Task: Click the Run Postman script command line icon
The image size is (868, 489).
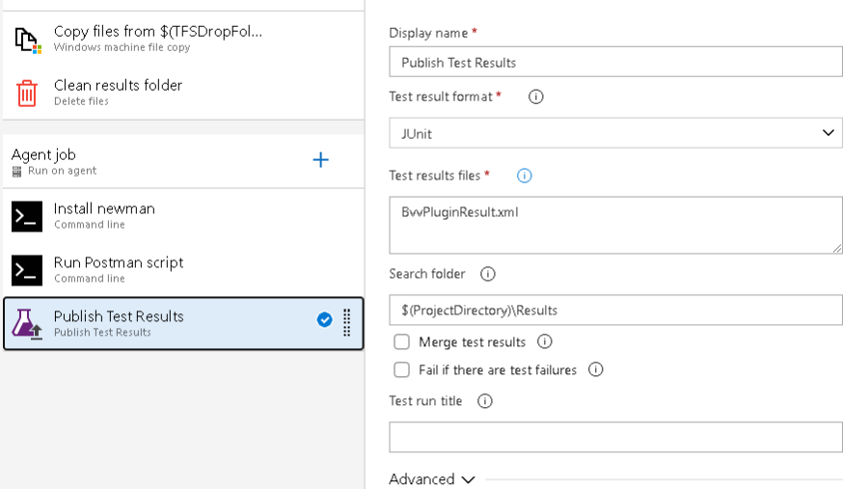Action: coord(27,270)
